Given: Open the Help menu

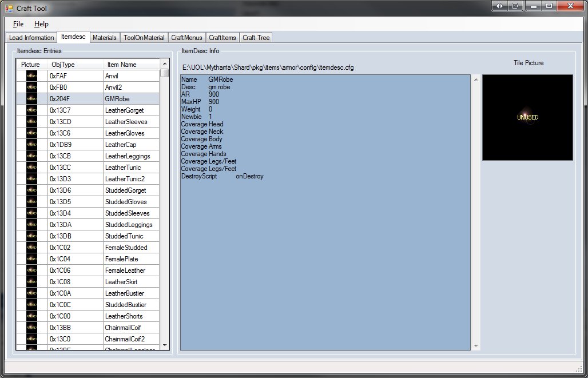Looking at the screenshot, I should coord(41,24).
